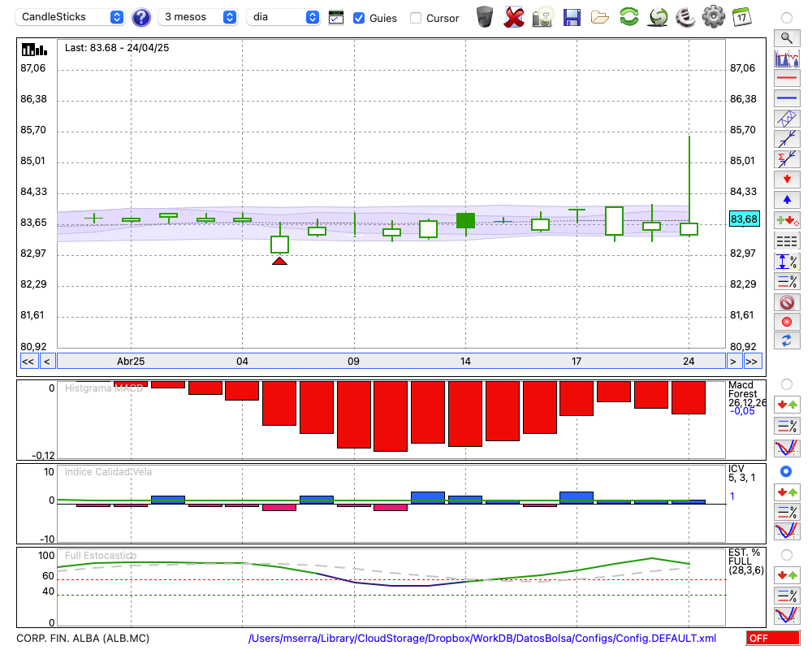Toggle the red OFF button
This screenshot has width=812, height=650.
773,638
